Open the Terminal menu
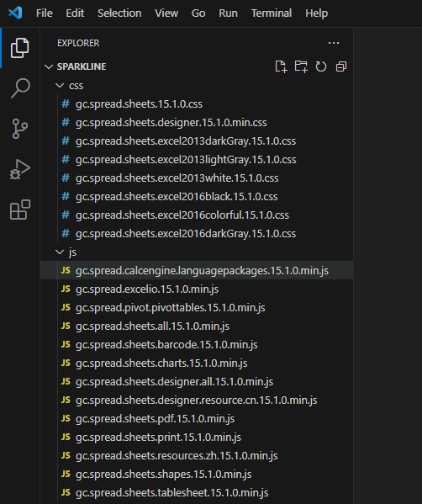This screenshot has height=504, width=422. coord(272,13)
